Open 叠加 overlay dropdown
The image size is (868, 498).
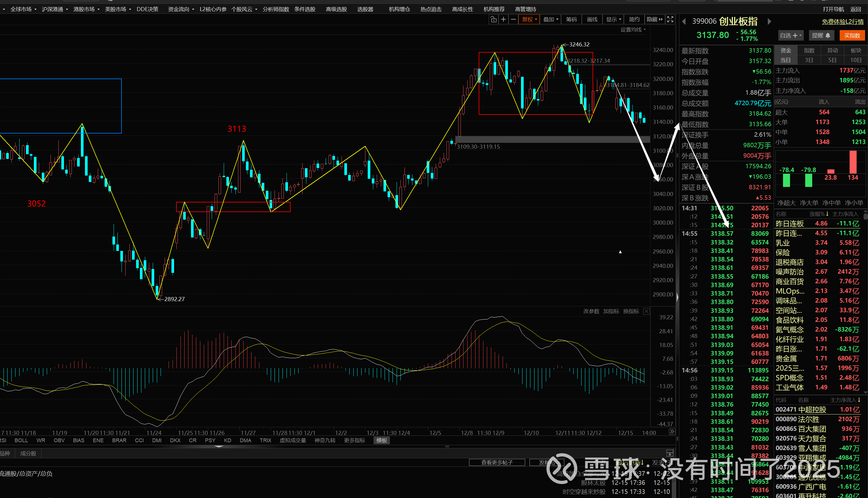pyautogui.click(x=551, y=20)
